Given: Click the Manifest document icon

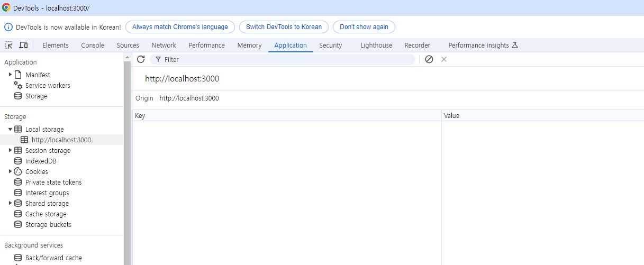Looking at the screenshot, I should coord(18,75).
